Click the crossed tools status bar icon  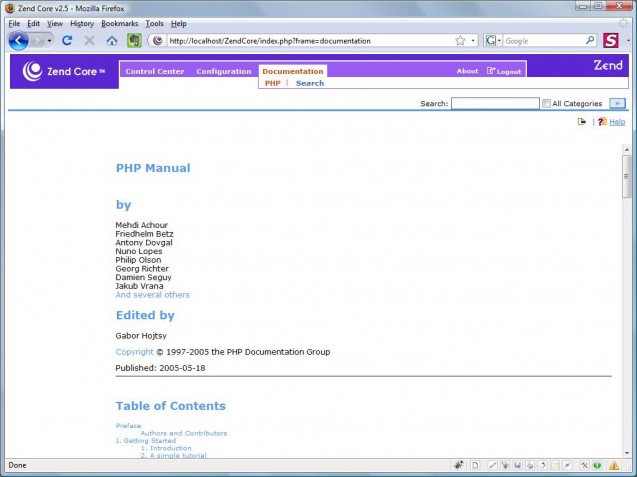[x=584, y=465]
